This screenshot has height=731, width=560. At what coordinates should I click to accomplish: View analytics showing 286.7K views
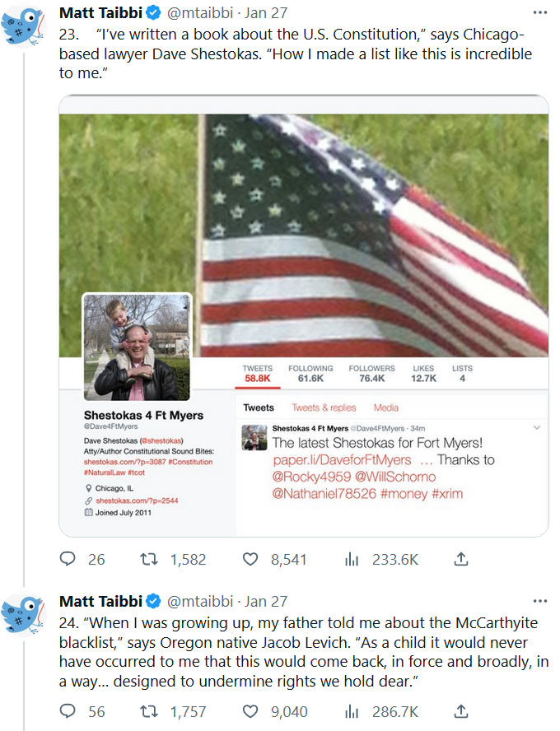[352, 711]
